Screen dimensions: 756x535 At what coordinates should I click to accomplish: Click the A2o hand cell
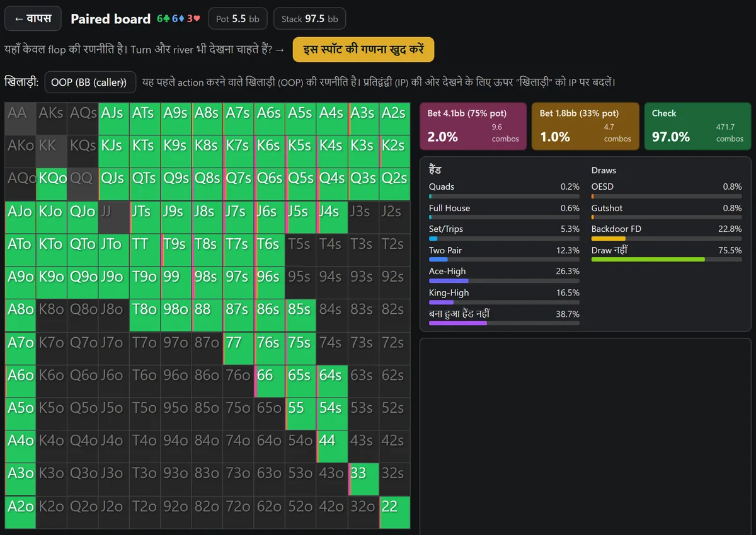coord(20,512)
